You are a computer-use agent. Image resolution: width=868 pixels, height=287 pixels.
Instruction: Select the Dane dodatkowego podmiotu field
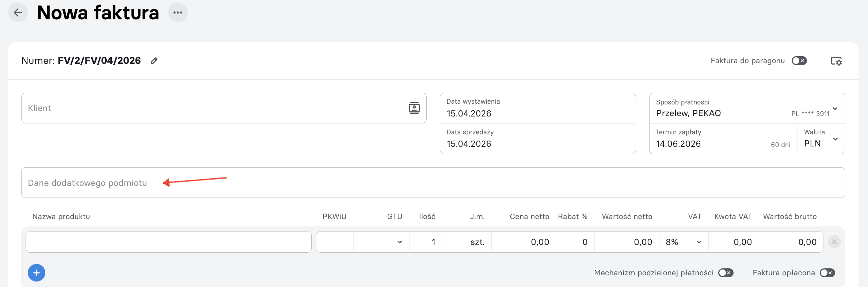[x=433, y=183]
